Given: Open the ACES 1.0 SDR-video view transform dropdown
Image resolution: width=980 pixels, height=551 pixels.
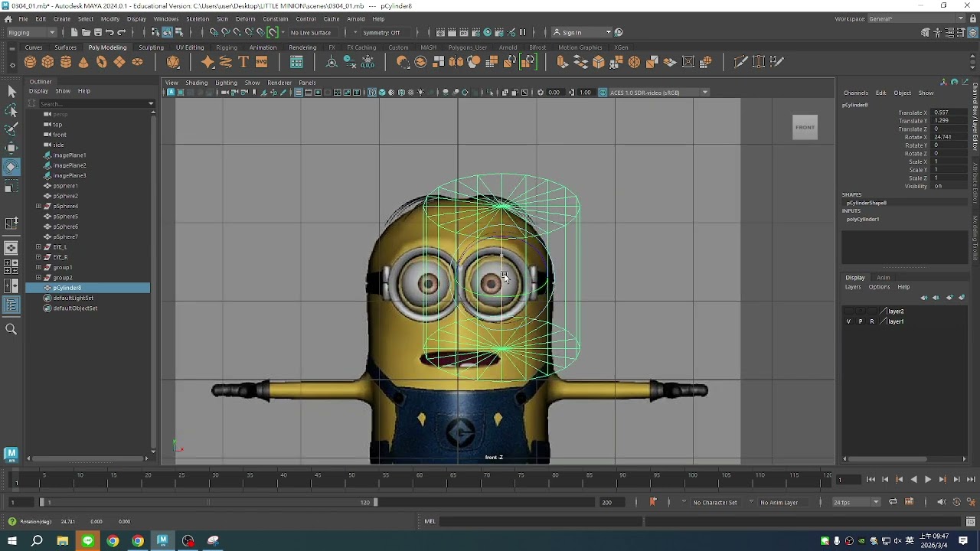Looking at the screenshot, I should 659,93.
